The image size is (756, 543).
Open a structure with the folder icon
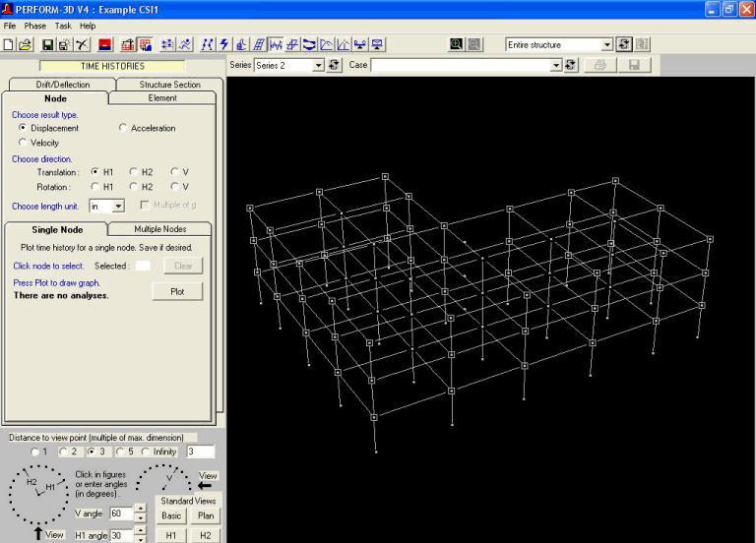pyautogui.click(x=25, y=45)
